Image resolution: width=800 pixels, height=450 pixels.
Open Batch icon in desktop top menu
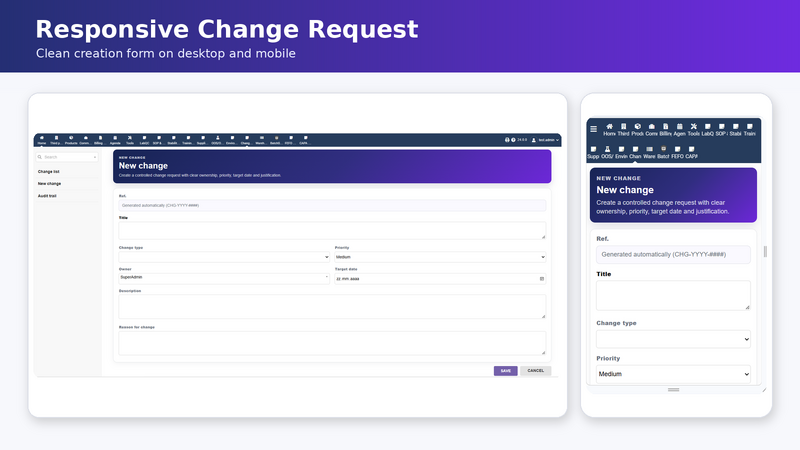[x=277, y=138]
